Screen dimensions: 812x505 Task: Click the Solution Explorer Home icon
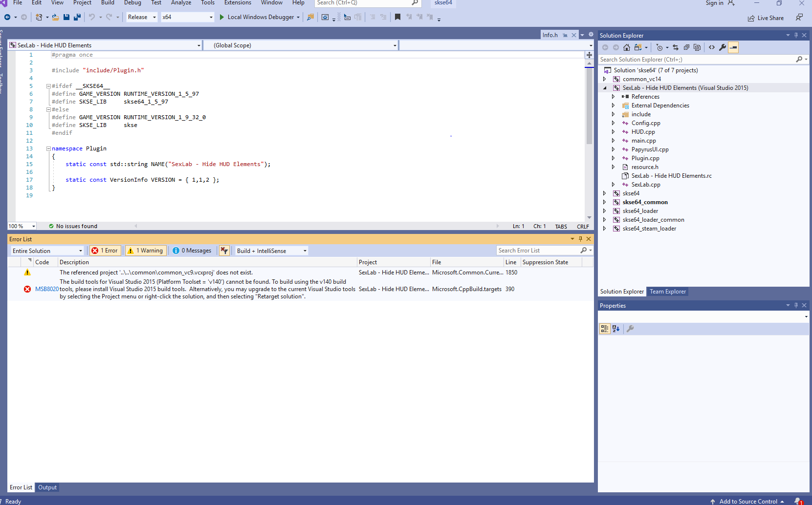627,47
